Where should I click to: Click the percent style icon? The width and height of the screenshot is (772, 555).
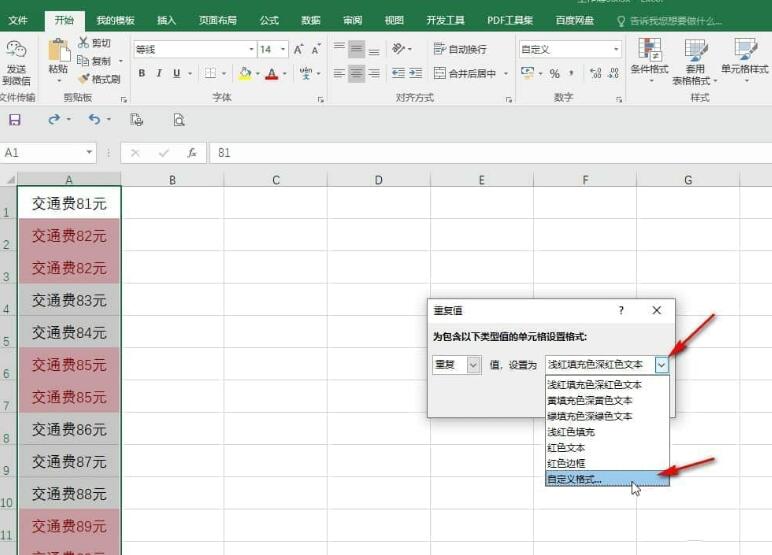pyautogui.click(x=554, y=73)
